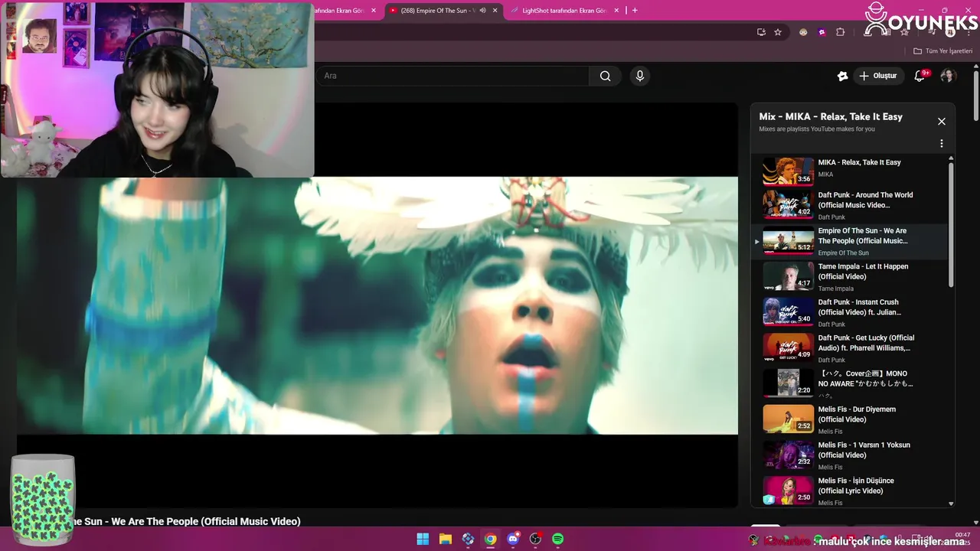Activate voice search microphone icon
Viewport: 980px width, 551px height.
point(640,76)
